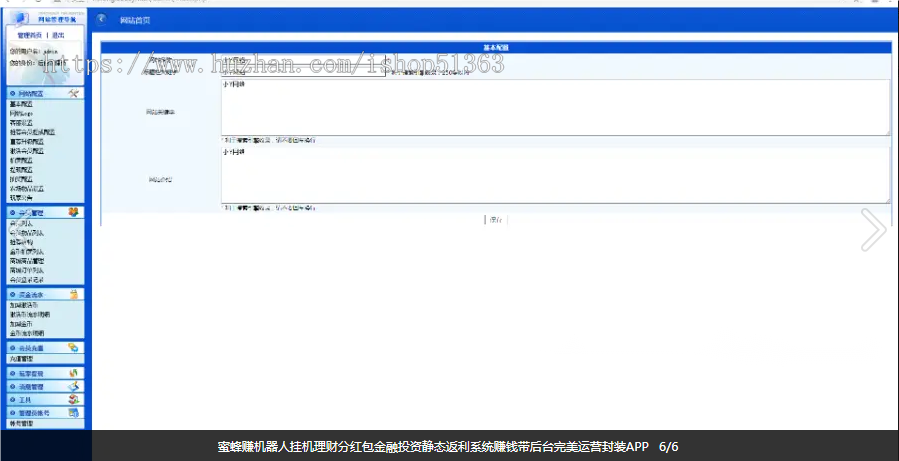Click the title input field above the text areas

(x=303, y=71)
